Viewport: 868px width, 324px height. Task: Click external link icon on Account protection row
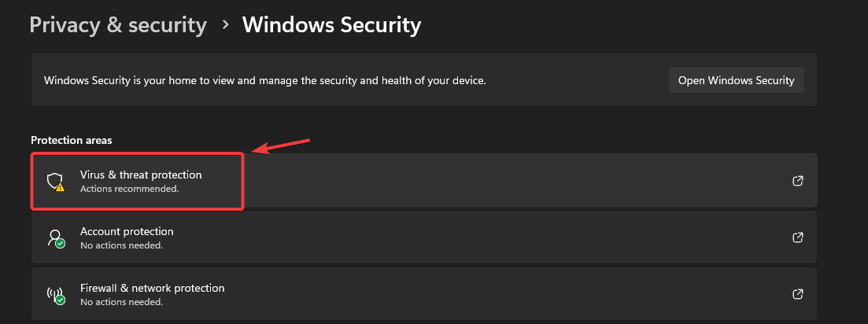(x=797, y=237)
